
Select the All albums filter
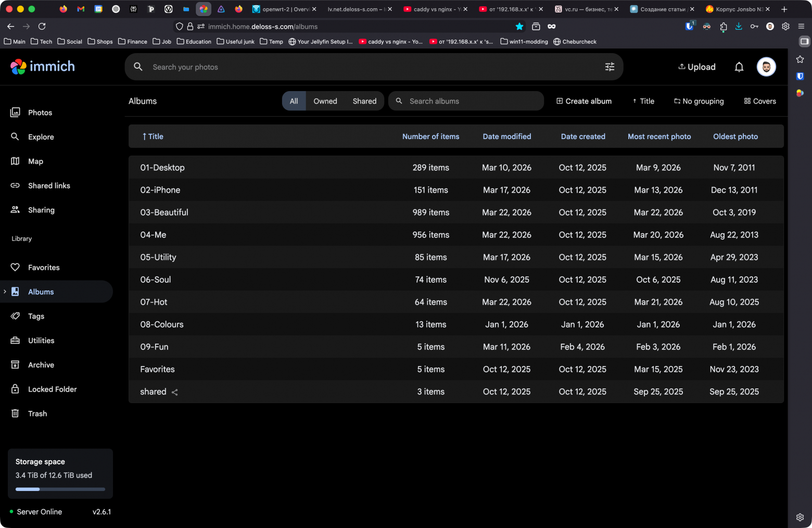pyautogui.click(x=294, y=101)
